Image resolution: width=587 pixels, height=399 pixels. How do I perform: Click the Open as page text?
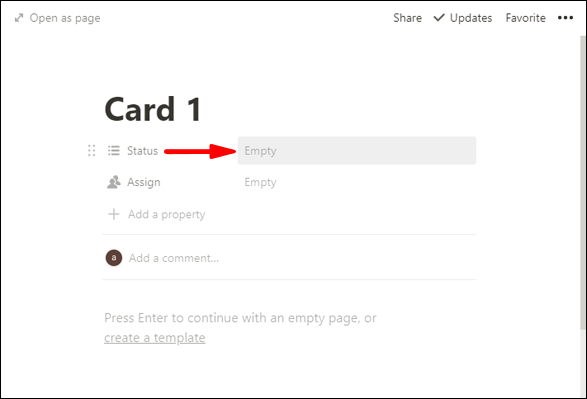(65, 18)
